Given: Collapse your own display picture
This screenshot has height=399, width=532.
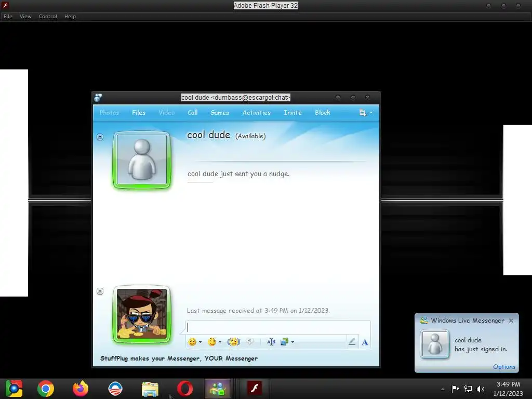Looking at the screenshot, I should 100,291.
